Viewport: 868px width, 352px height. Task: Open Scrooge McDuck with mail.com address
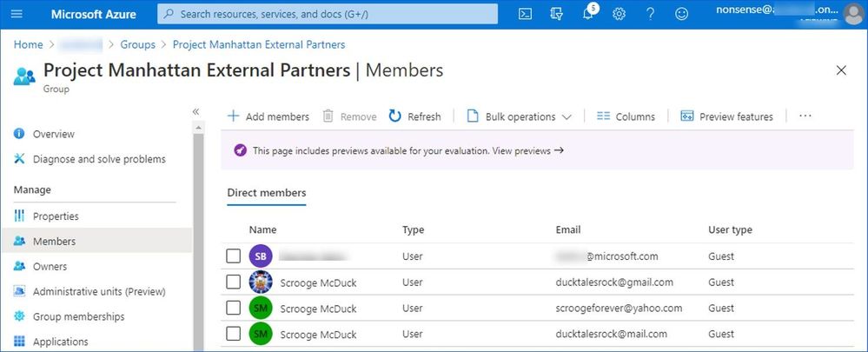(x=318, y=335)
